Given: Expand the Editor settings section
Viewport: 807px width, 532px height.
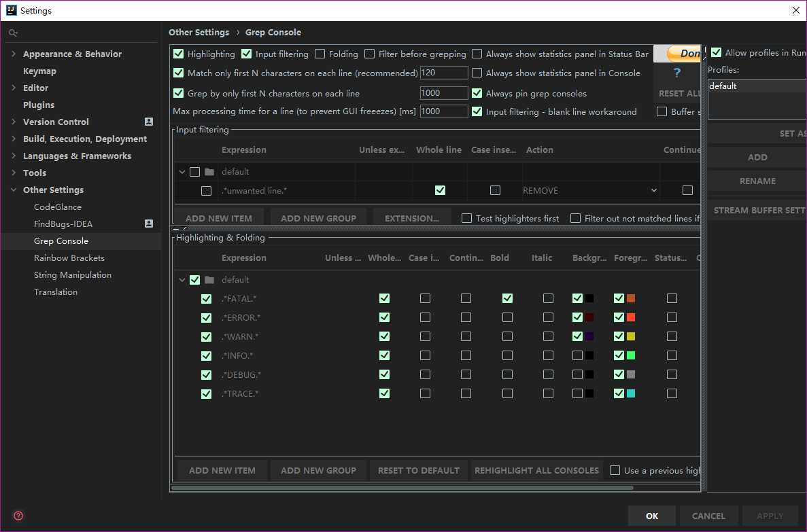Looking at the screenshot, I should (x=14, y=88).
